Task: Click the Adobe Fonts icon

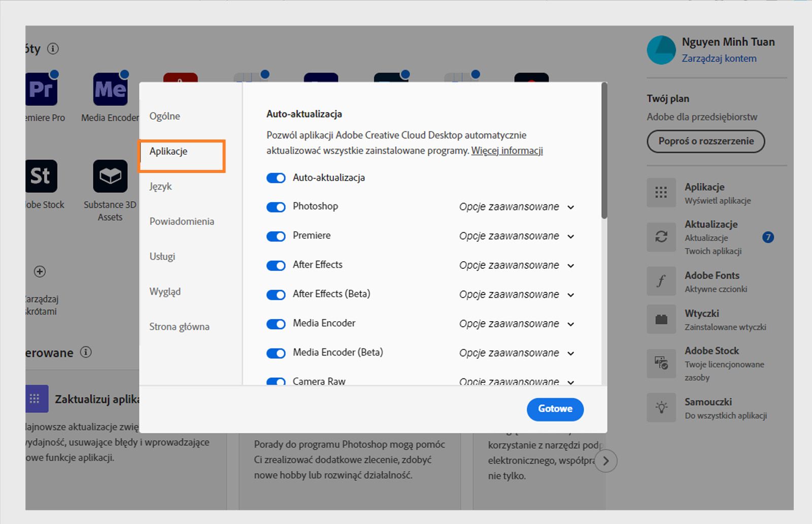Action: (661, 281)
